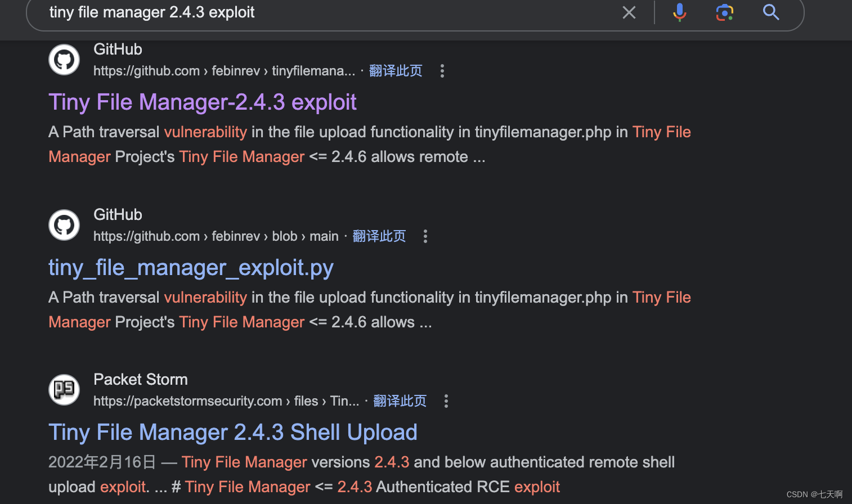Click the 'Packet Storm' site name
This screenshot has width=852, height=504.
tap(141, 380)
